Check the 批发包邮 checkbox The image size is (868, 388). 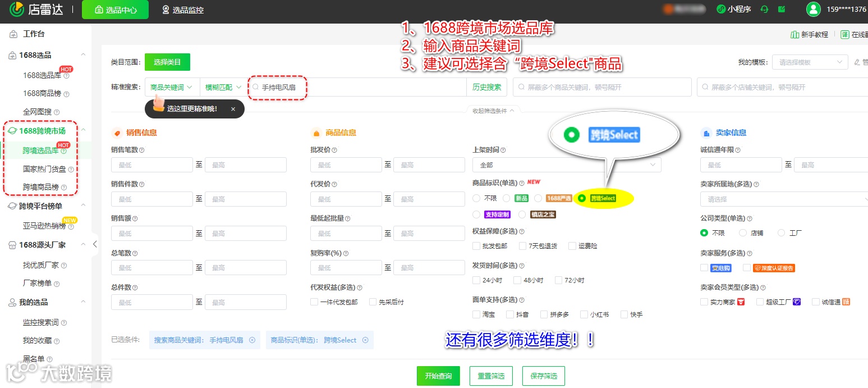pyautogui.click(x=476, y=246)
